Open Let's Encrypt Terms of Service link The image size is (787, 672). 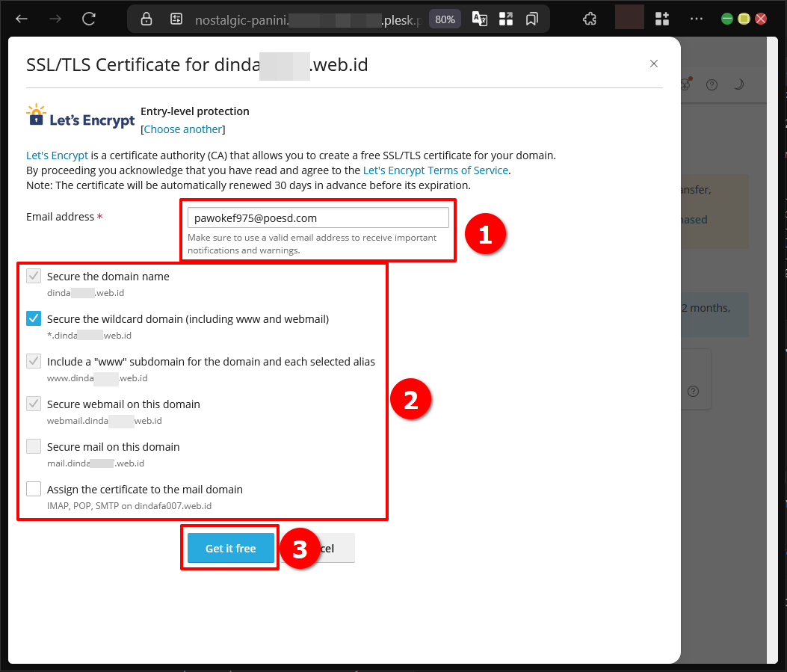pyautogui.click(x=435, y=170)
